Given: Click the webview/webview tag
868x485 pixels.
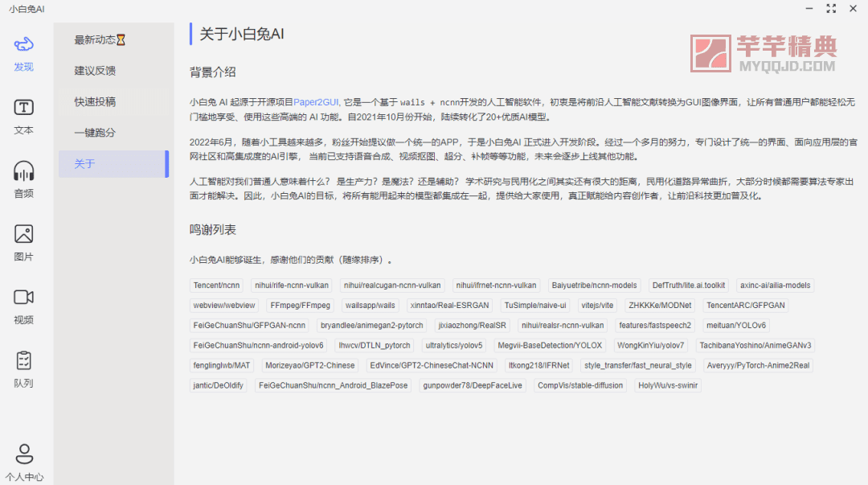Looking at the screenshot, I should pos(224,306).
